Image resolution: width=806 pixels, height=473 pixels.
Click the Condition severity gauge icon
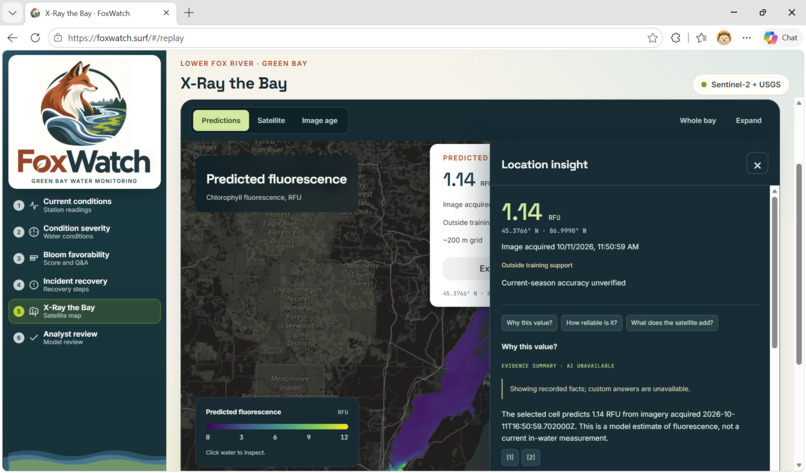(x=34, y=232)
